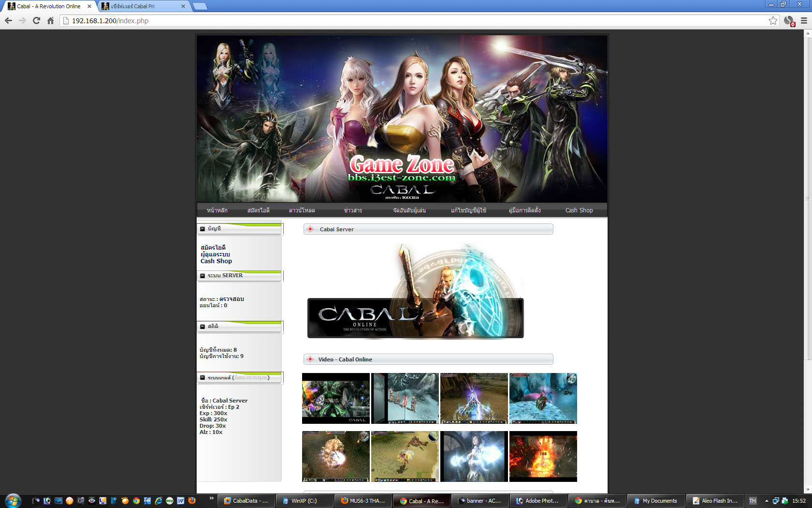Screen dimensions: 812x508
Task: Open Cash Shop in the site navigation bar
Action: tap(579, 210)
